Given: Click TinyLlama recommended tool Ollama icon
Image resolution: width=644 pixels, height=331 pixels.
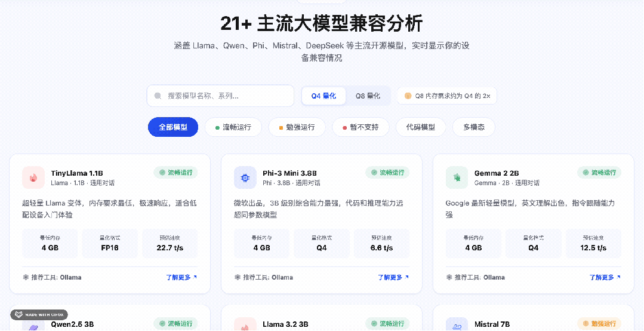Looking at the screenshot, I should click(26, 277).
